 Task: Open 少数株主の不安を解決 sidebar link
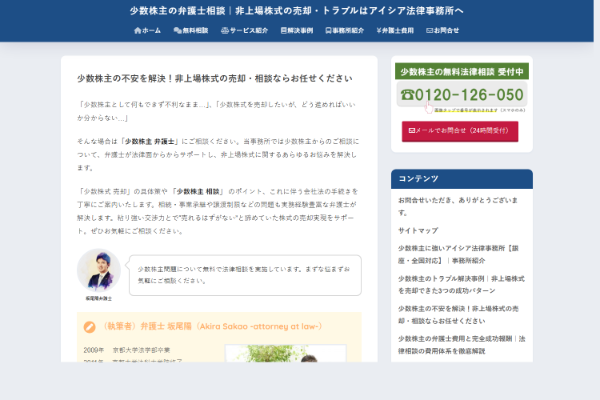click(458, 315)
